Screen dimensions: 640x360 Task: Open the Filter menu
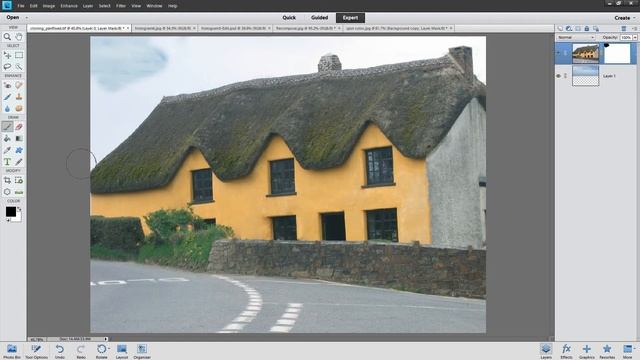coord(121,6)
